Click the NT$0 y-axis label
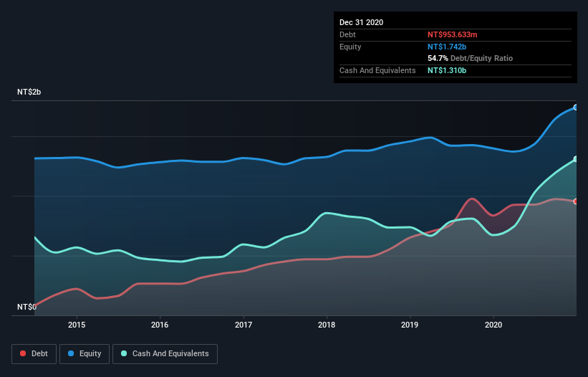This screenshot has height=377, width=588. point(26,307)
